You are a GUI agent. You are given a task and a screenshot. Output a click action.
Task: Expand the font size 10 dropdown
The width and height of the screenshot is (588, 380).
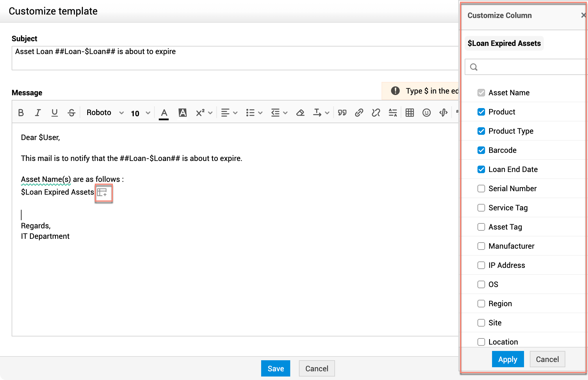(140, 113)
